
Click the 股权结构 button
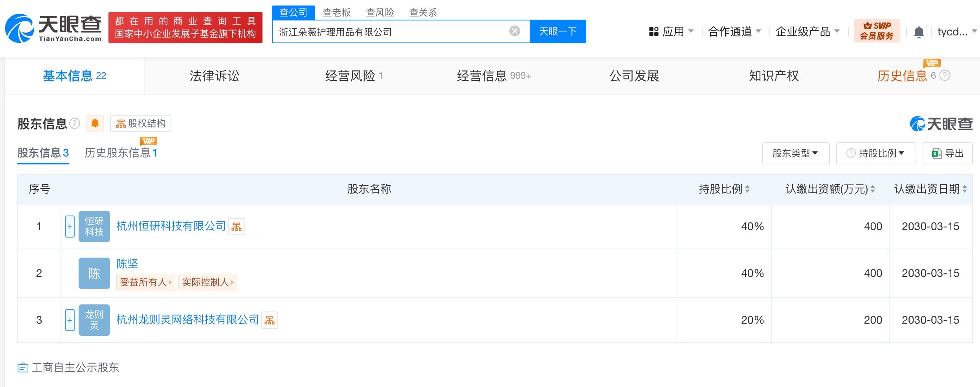[141, 123]
